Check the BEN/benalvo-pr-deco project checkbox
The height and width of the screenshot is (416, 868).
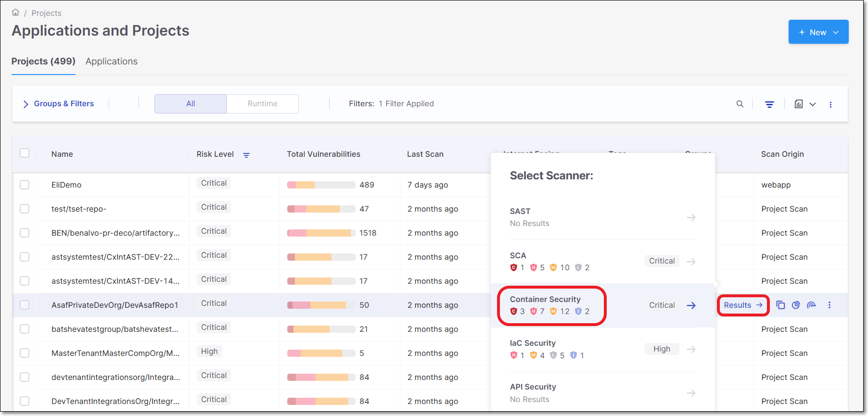(25, 233)
